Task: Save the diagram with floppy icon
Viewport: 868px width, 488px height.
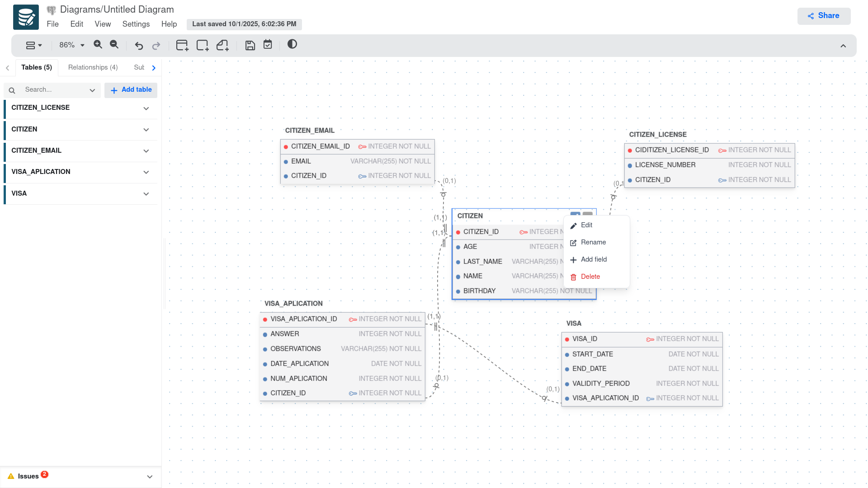Action: [250, 45]
